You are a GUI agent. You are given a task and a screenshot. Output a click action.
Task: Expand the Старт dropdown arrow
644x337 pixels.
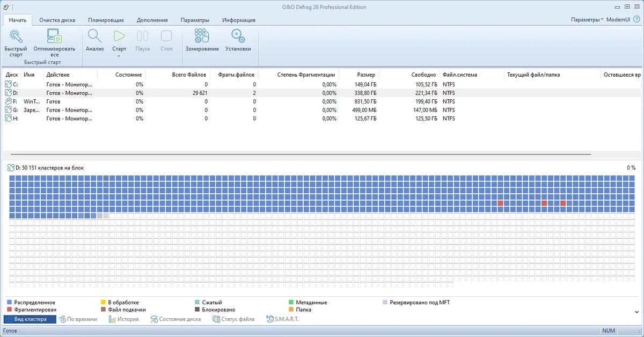coord(119,56)
